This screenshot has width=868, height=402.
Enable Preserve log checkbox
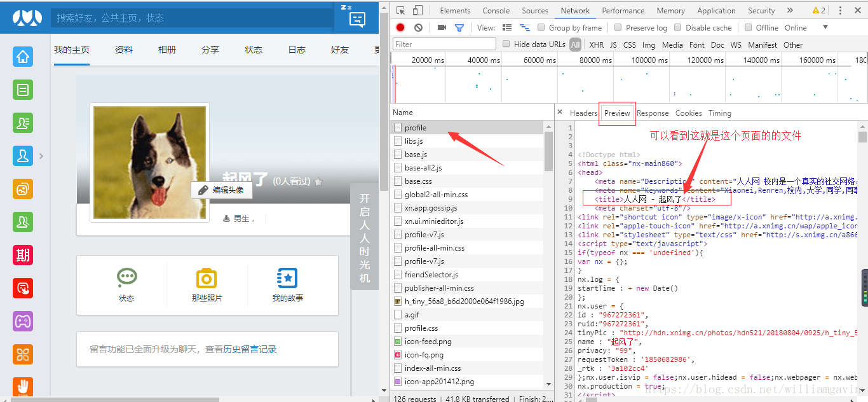coord(618,27)
